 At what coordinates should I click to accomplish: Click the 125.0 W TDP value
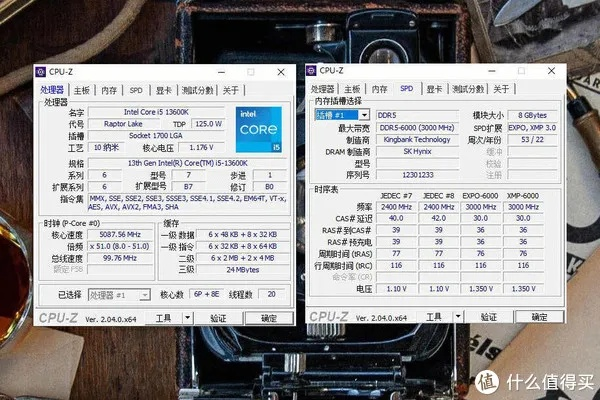coord(209,124)
